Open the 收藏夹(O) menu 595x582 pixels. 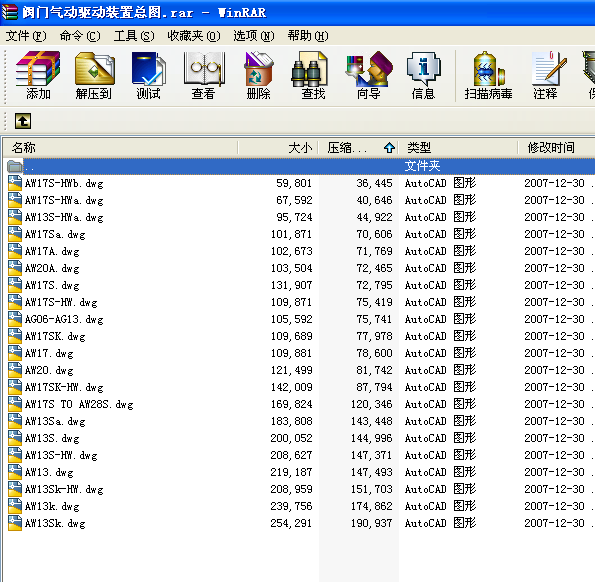(x=194, y=36)
